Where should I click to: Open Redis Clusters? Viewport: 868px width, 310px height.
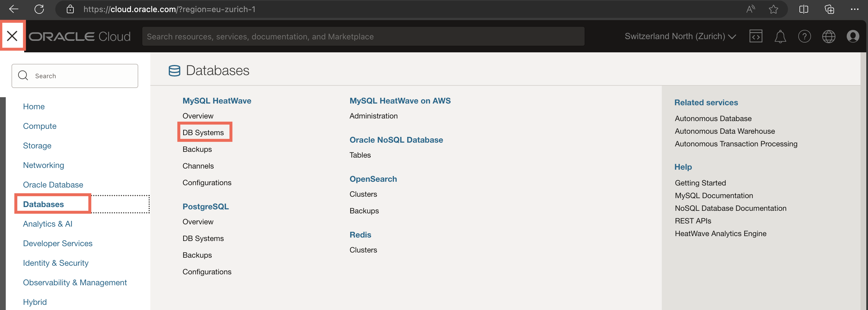[363, 250]
